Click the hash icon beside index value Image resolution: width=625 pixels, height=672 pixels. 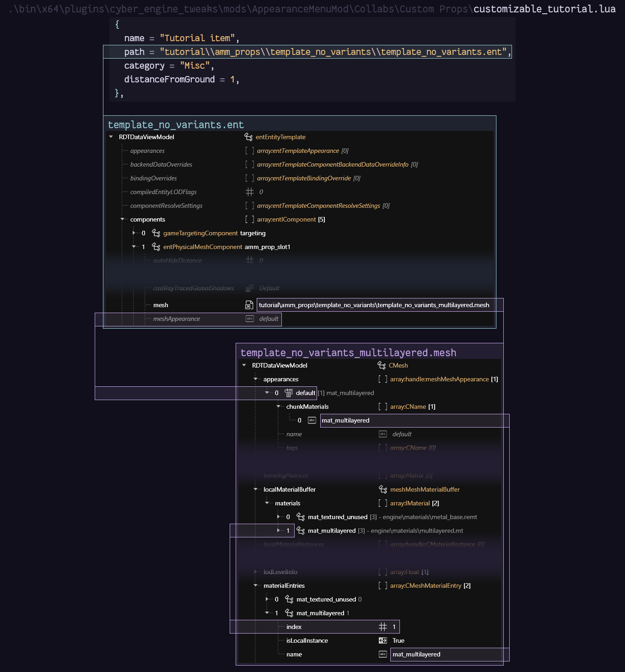point(383,627)
